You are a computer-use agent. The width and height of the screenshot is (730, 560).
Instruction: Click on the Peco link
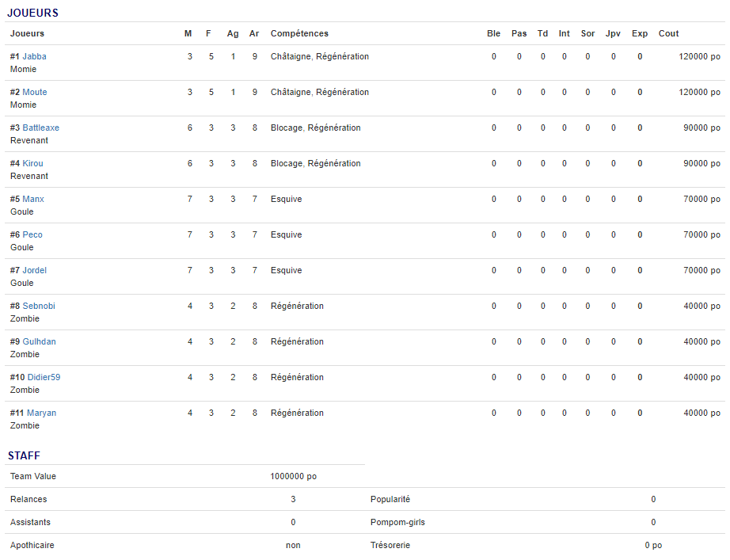[32, 234]
